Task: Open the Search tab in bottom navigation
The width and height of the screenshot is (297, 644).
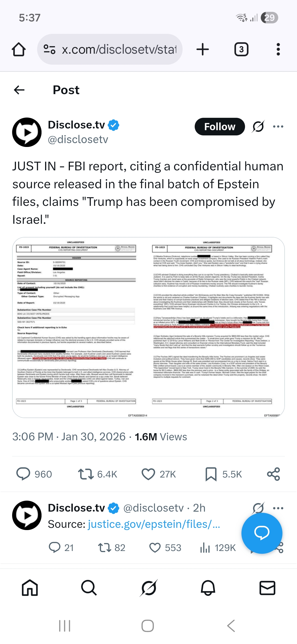Action: point(89,588)
